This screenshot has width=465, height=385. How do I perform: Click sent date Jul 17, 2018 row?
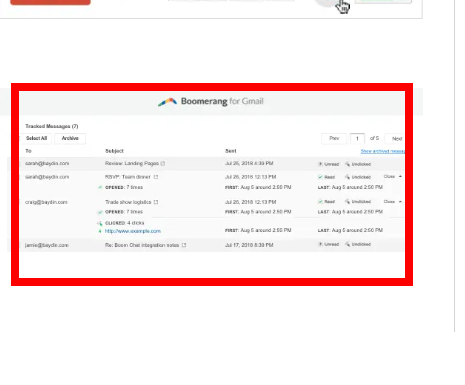pos(249,245)
